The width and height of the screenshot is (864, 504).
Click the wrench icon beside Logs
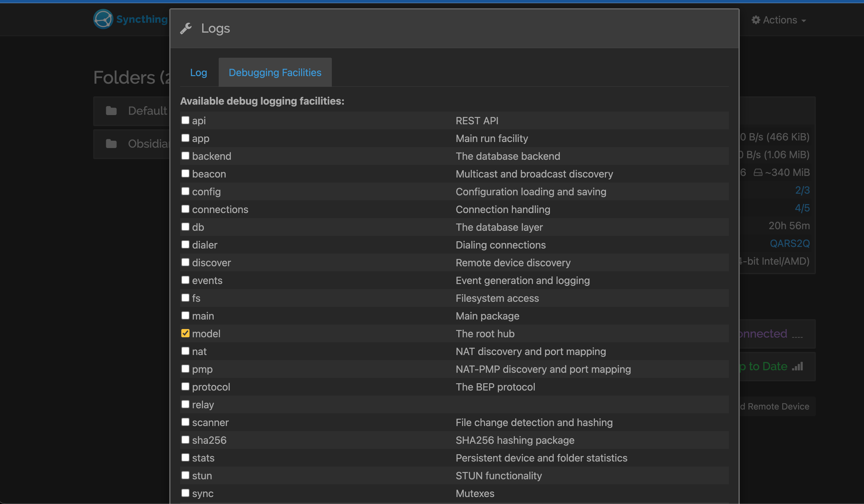click(186, 29)
